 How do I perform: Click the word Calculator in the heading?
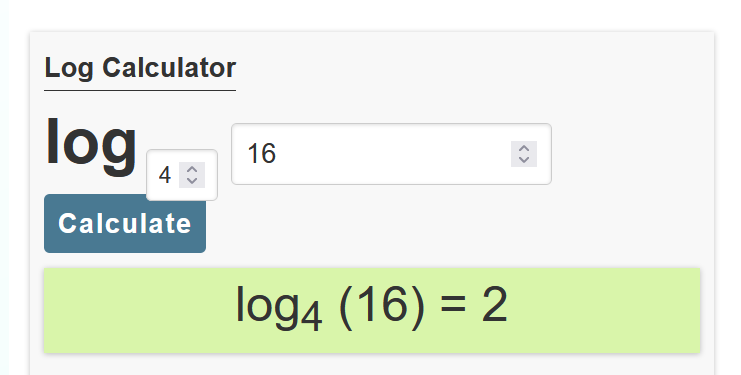tap(169, 68)
